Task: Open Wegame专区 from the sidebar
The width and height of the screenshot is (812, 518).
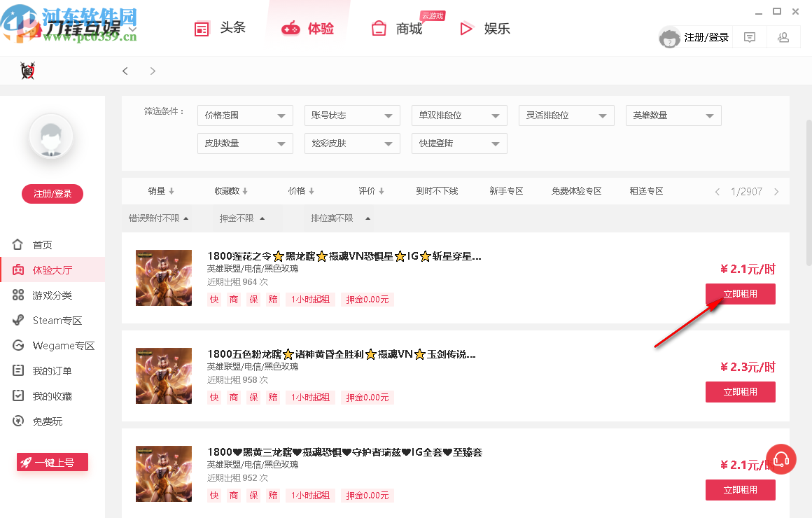Action: tap(17, 345)
